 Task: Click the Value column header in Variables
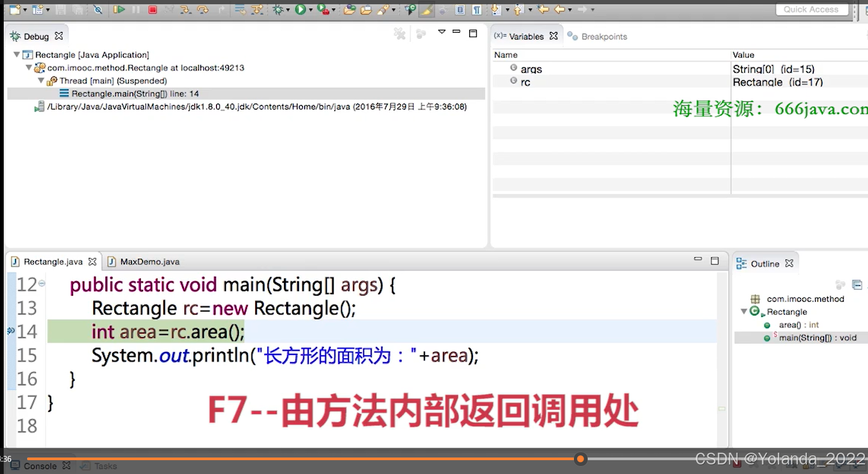[x=744, y=55]
